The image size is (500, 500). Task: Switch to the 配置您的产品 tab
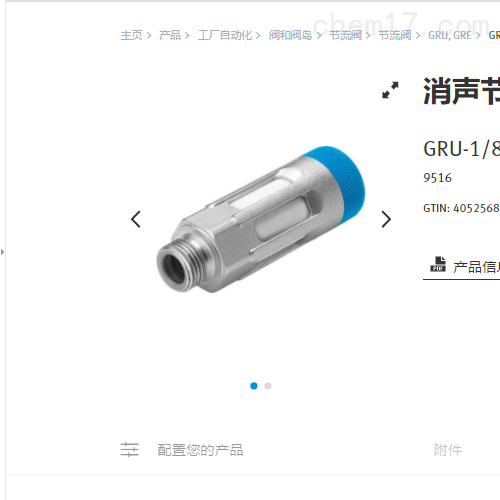(200, 450)
